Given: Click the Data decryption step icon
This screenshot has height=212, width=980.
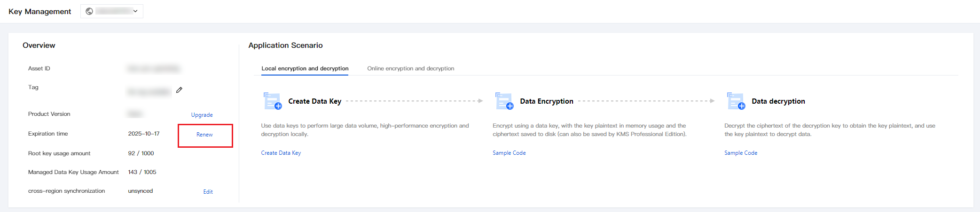Looking at the screenshot, I should pyautogui.click(x=736, y=101).
